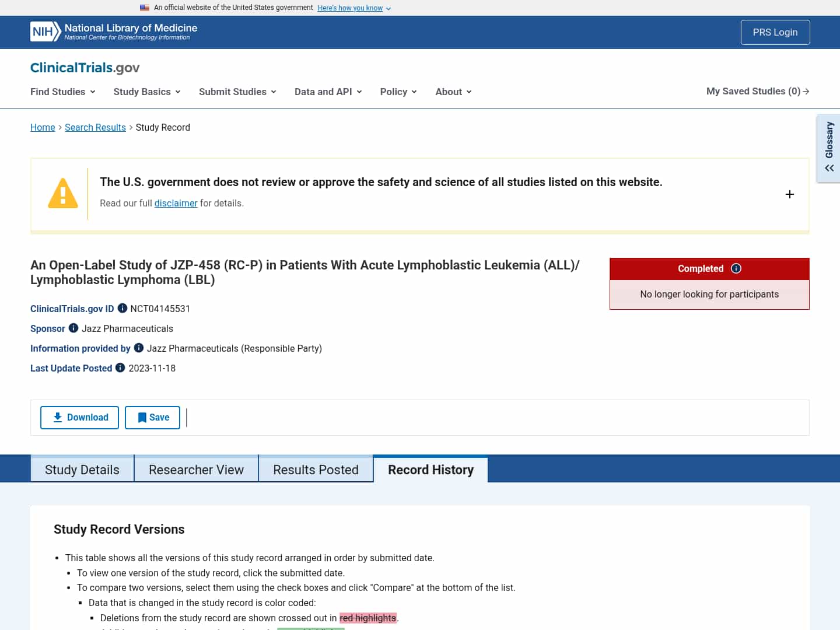Click "No longer looking for participants" text
Screen dimensions: 840x630
(709, 294)
